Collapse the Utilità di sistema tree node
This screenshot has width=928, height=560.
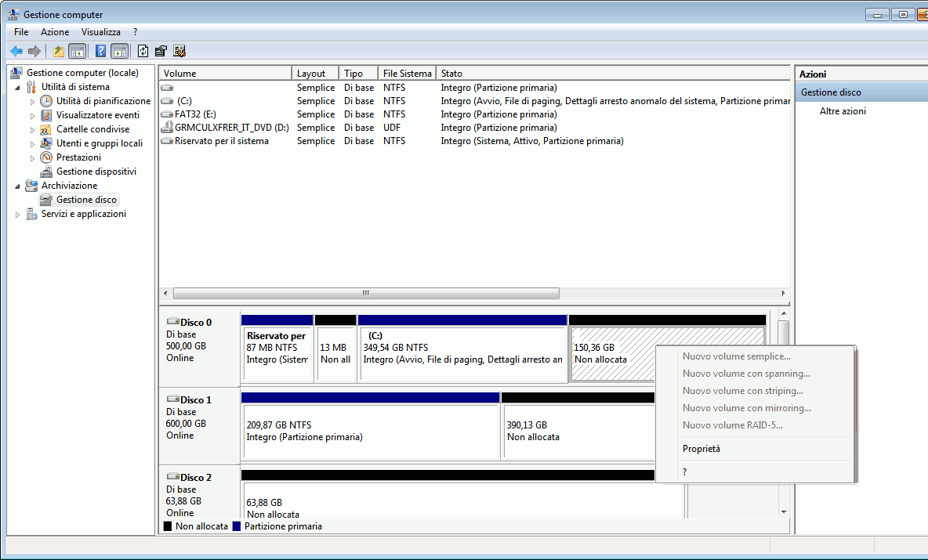(x=17, y=88)
